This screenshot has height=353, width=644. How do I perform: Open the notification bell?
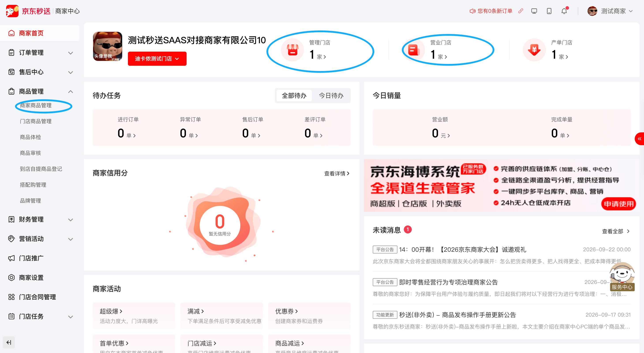click(564, 11)
